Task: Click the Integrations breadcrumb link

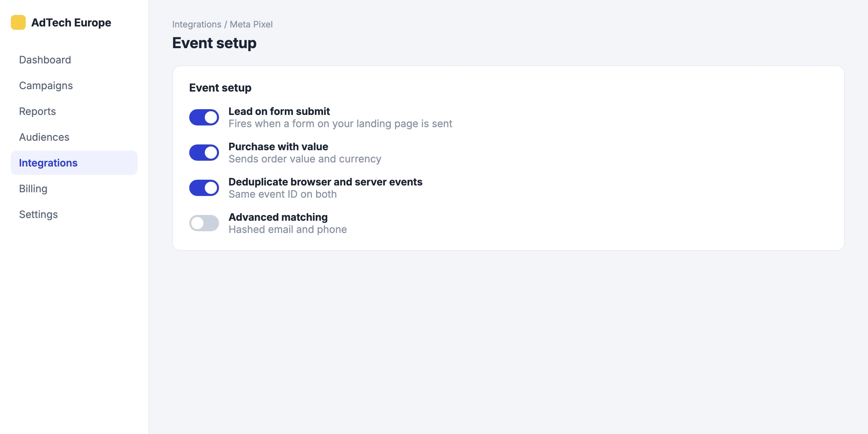Action: tap(197, 24)
